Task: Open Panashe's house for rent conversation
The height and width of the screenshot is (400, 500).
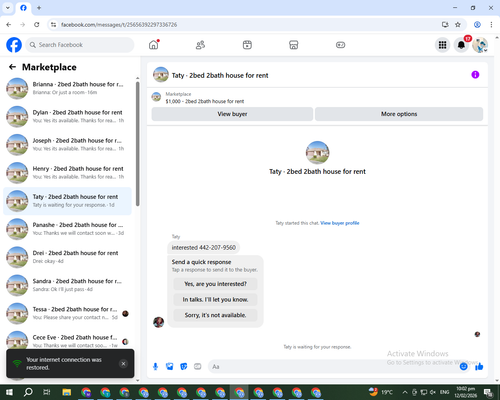Action: (x=67, y=229)
